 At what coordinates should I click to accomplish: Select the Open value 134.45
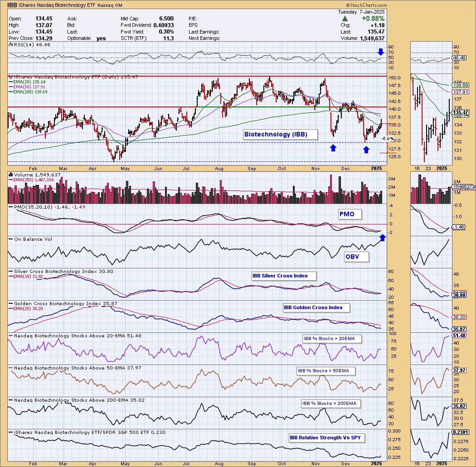click(x=44, y=19)
